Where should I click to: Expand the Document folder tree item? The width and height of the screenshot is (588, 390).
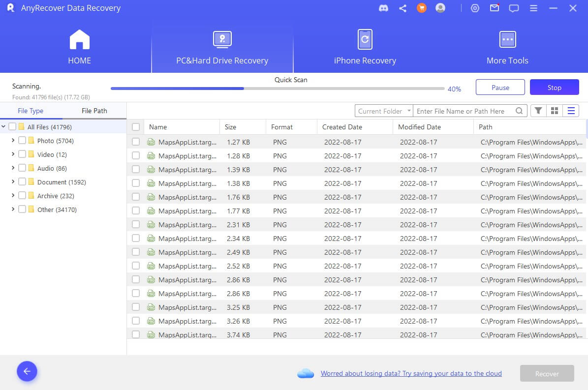tap(12, 181)
